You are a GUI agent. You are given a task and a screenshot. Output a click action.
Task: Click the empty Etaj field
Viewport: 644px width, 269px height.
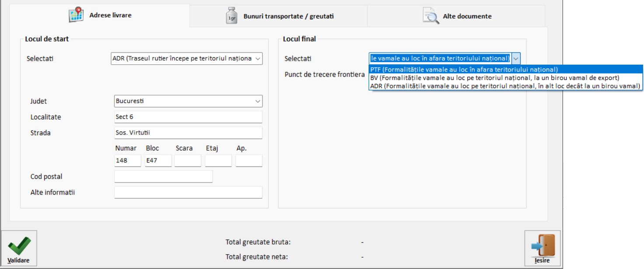[x=219, y=160]
